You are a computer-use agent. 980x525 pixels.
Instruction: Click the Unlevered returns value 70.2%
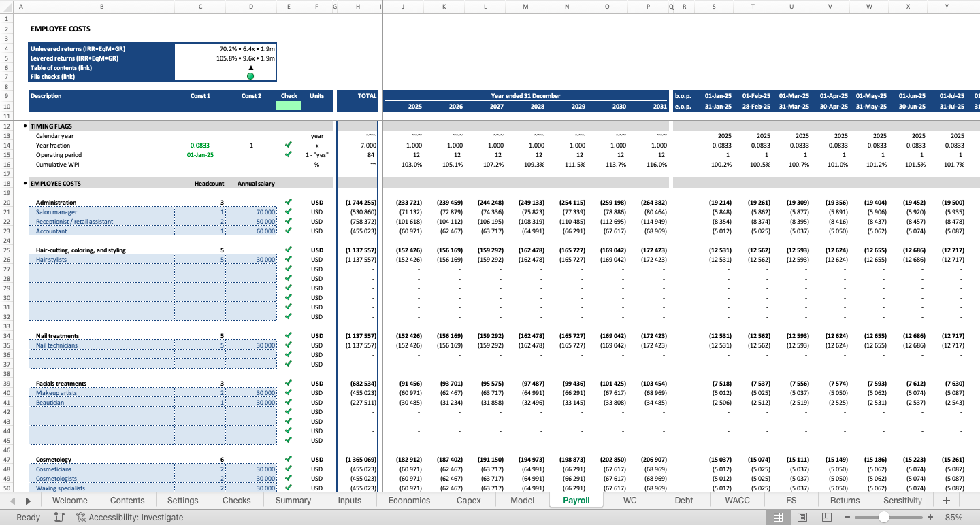[x=247, y=48]
